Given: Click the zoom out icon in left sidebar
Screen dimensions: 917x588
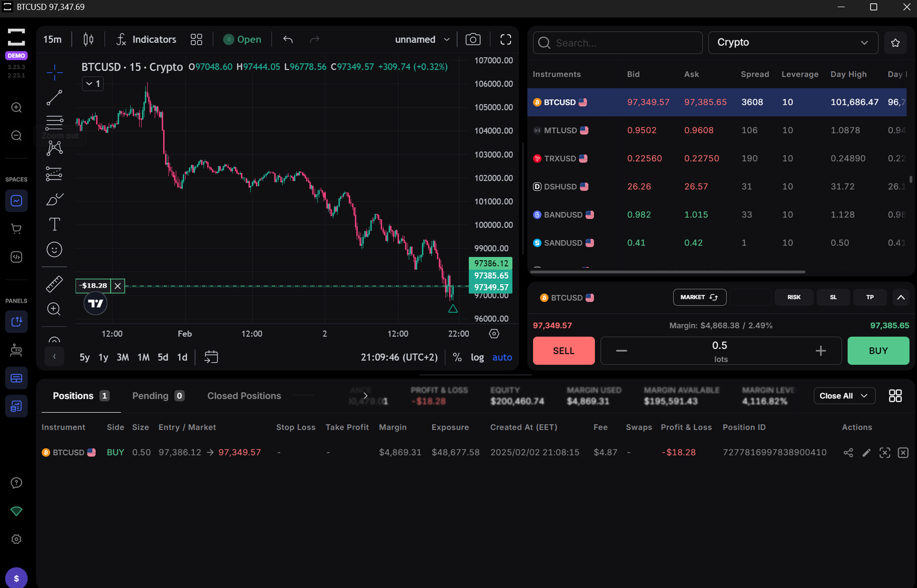Looking at the screenshot, I should coord(17,136).
